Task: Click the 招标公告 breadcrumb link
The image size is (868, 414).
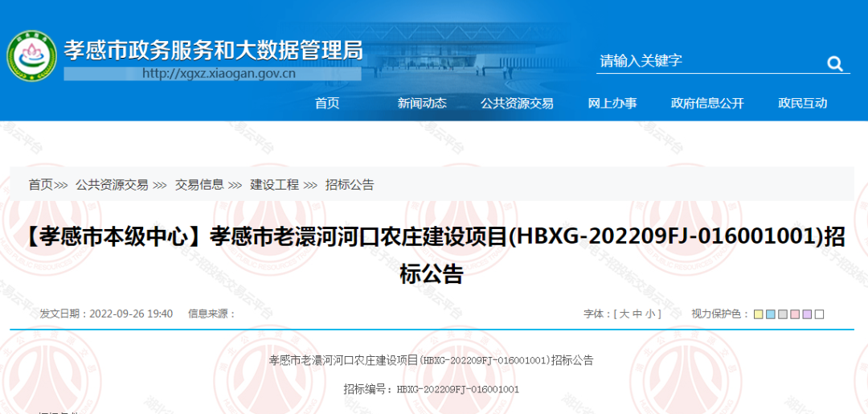Action: 350,185
